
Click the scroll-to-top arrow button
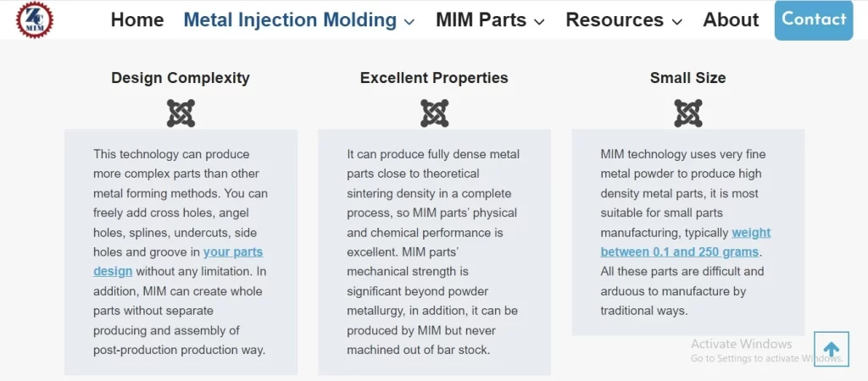tap(831, 349)
